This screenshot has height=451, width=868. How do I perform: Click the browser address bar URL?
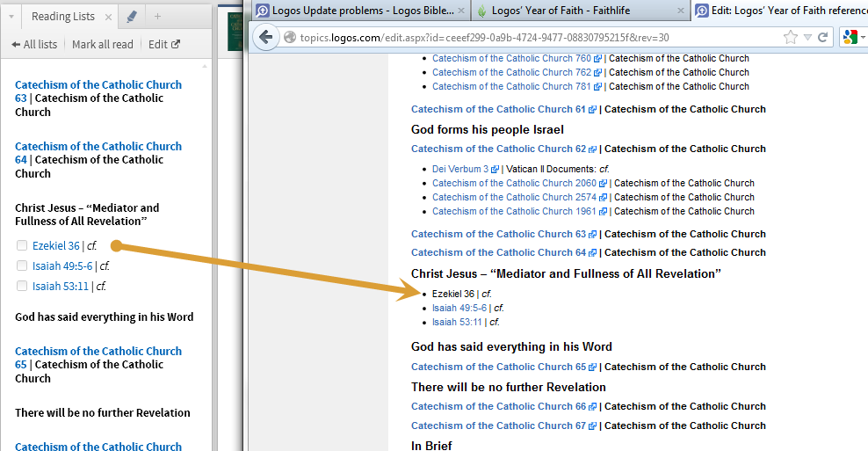pos(484,38)
